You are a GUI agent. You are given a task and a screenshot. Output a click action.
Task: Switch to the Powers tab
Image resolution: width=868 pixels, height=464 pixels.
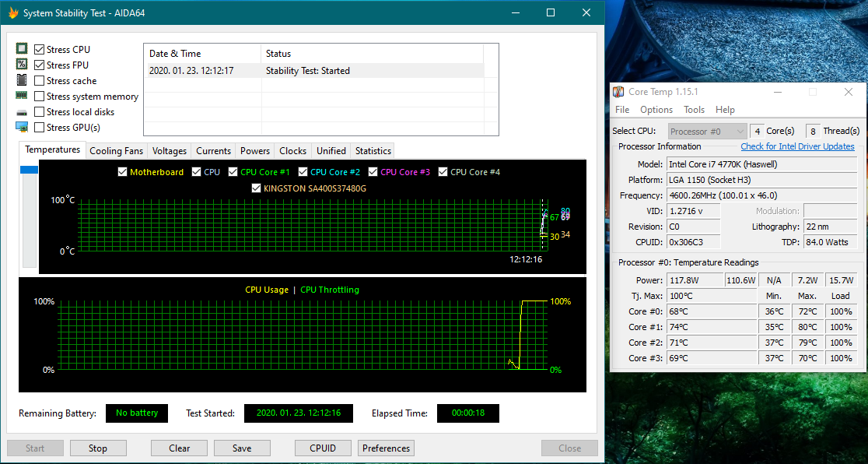point(255,151)
